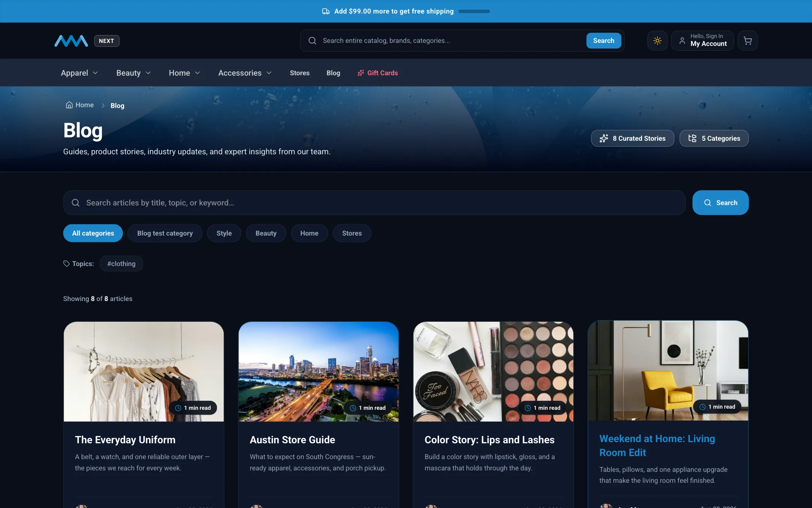The height and width of the screenshot is (508, 812).
Task: Click the sparkles icon on Curated Stories badge
Action: click(604, 138)
